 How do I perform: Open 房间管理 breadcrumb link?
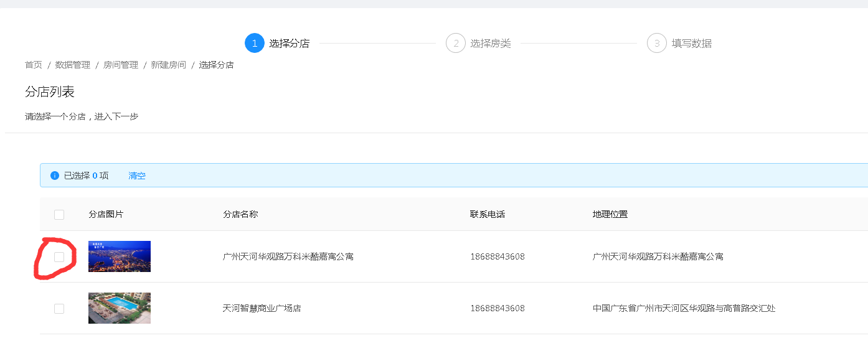pos(121,65)
